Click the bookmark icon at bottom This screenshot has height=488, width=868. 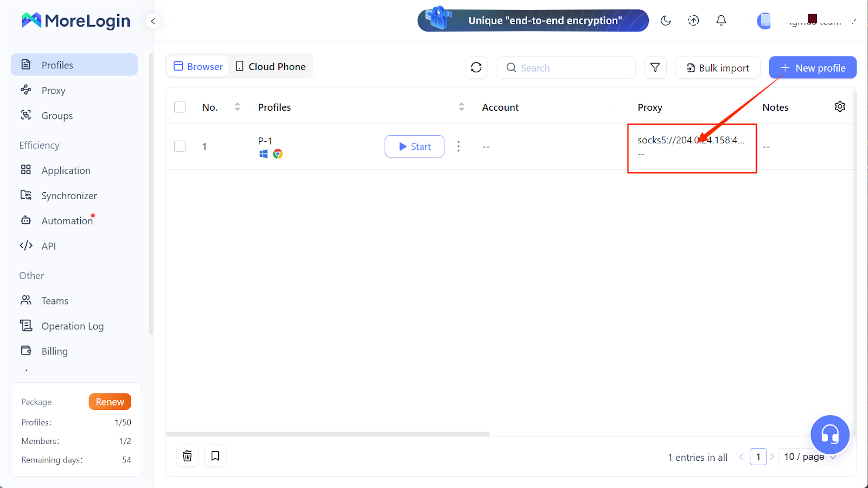pos(215,456)
